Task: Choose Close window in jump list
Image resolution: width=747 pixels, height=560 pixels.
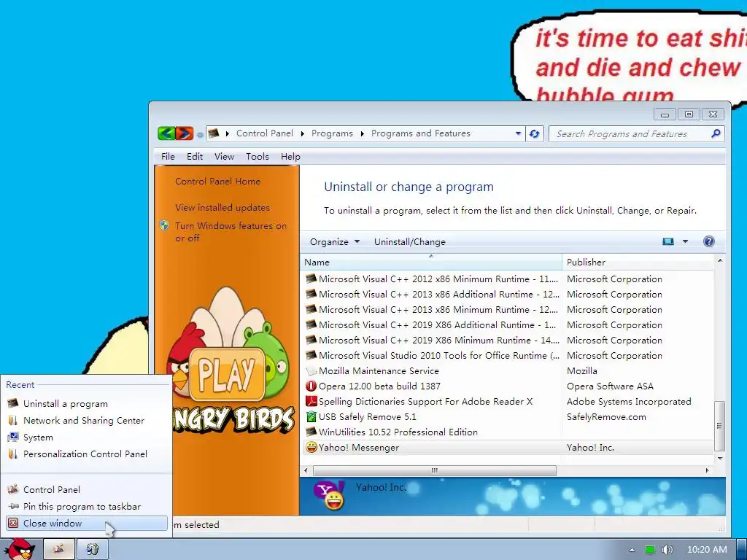Action: pos(86,524)
